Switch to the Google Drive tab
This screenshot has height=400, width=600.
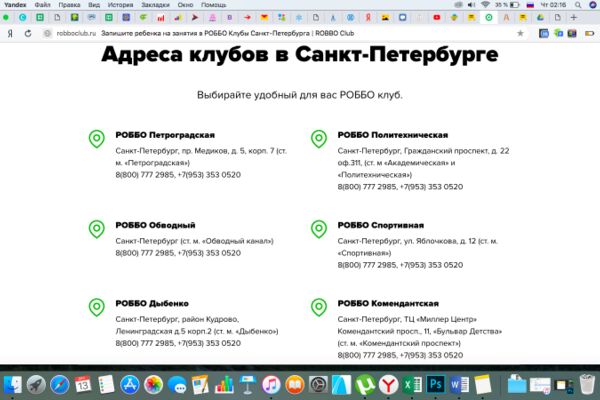point(540,17)
